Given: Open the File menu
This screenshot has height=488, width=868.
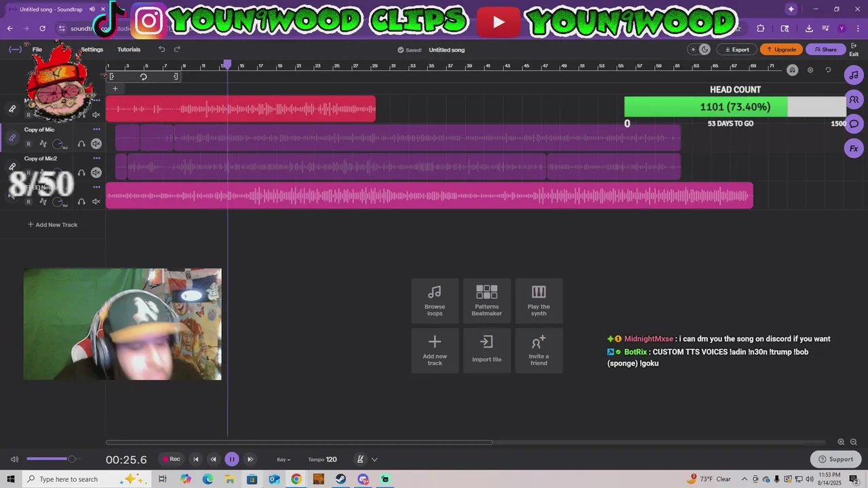Looking at the screenshot, I should pos(37,49).
